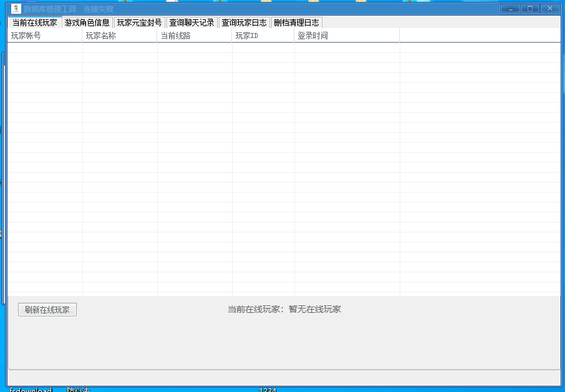The image size is (565, 392).
Task: Sort the table by 当前线路 column
Action: click(195, 36)
